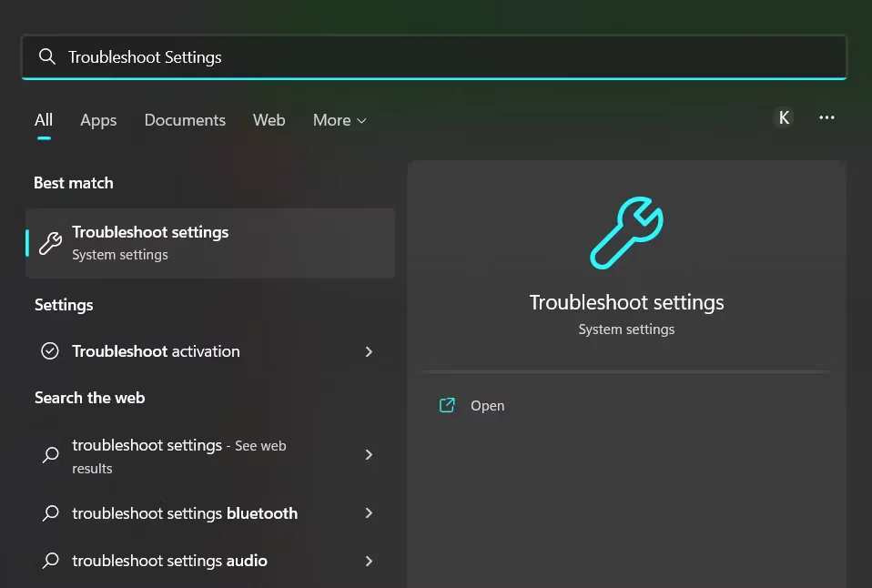Click Open in the preview pane
The height and width of the screenshot is (588, 872).
click(488, 405)
